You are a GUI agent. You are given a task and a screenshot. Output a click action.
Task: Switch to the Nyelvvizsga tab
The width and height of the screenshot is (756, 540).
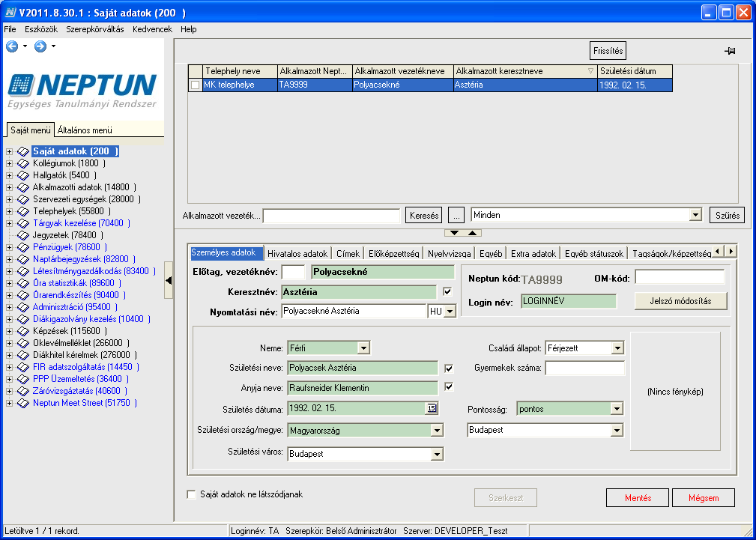click(449, 253)
